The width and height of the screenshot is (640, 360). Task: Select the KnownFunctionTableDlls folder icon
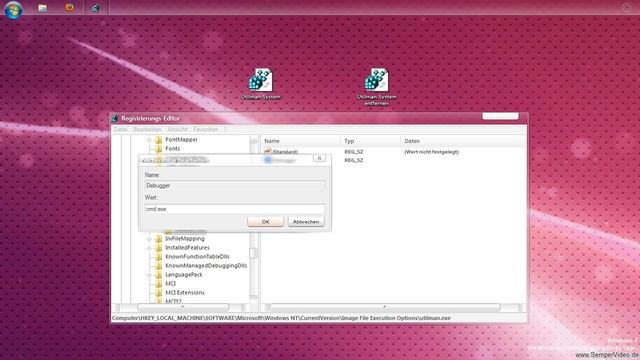[x=159, y=256]
